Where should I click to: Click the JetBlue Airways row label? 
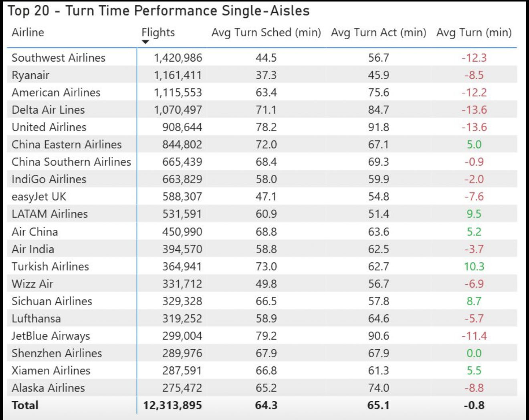[x=51, y=336]
